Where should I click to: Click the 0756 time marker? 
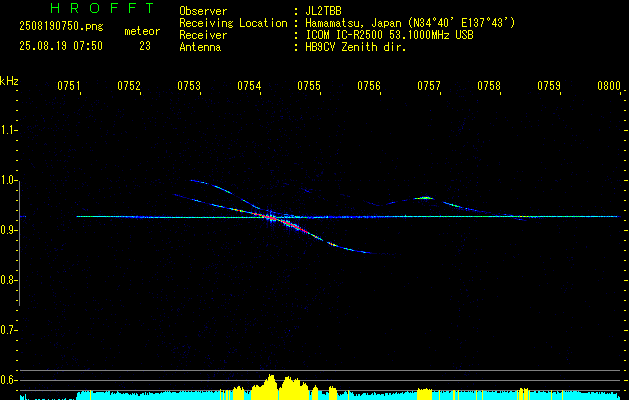[369, 86]
